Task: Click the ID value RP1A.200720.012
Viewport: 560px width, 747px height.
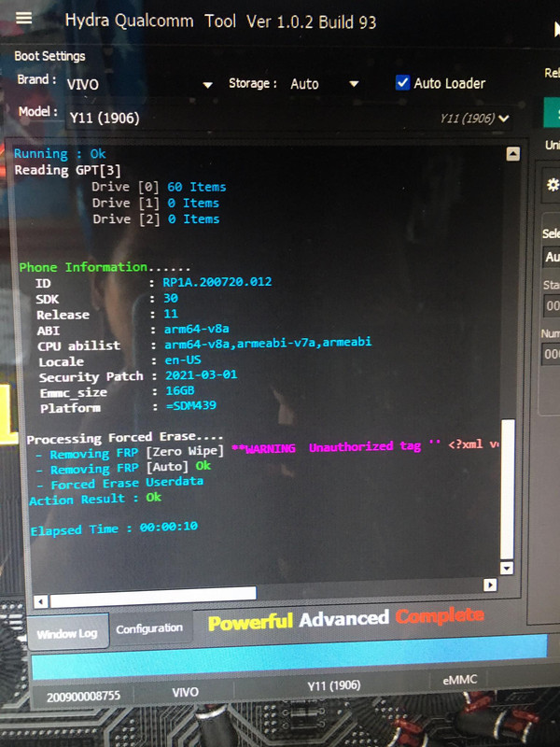Action: click(x=217, y=282)
